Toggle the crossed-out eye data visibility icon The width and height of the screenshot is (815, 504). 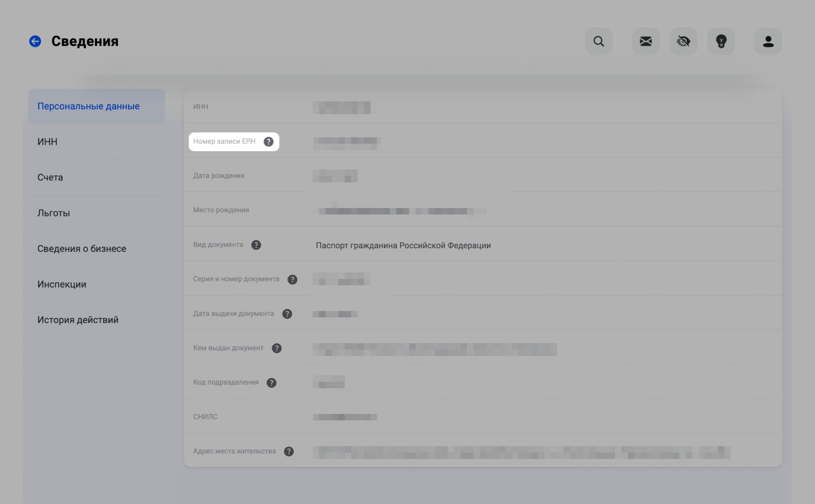684,41
